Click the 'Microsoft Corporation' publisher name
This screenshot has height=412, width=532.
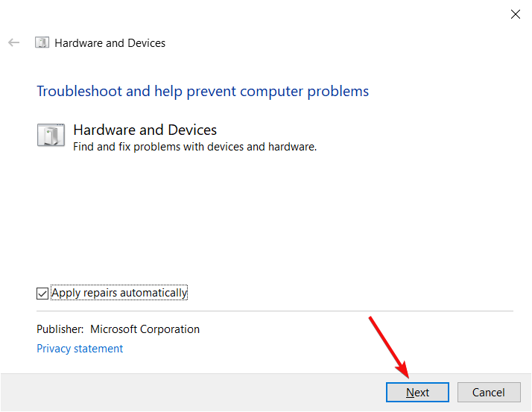pyautogui.click(x=145, y=329)
